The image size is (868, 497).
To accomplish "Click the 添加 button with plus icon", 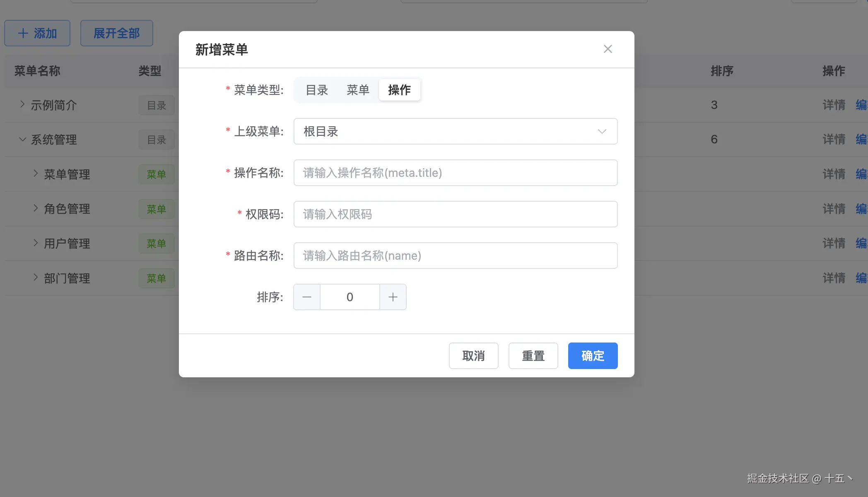I will (x=37, y=33).
